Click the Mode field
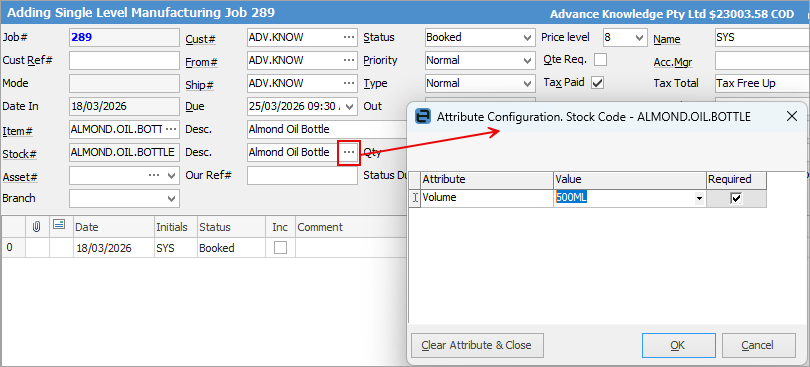 [124, 83]
